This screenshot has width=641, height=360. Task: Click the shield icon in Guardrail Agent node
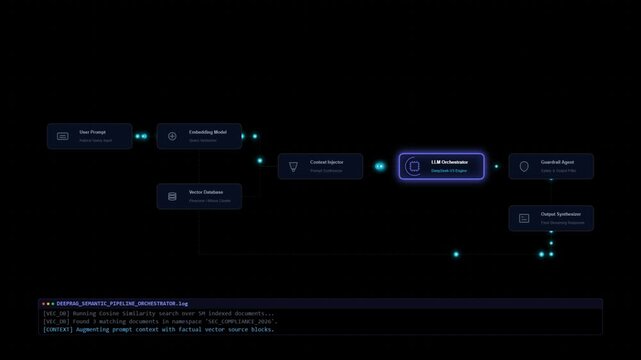point(524,166)
